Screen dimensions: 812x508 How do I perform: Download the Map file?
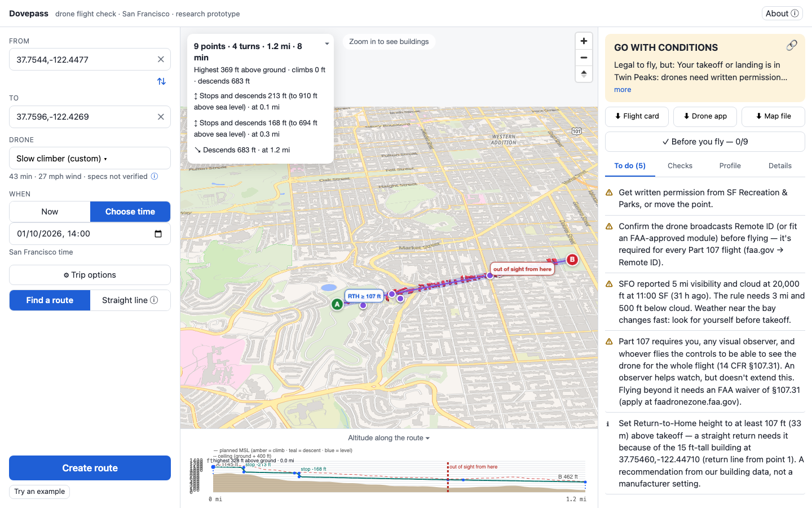coord(773,116)
